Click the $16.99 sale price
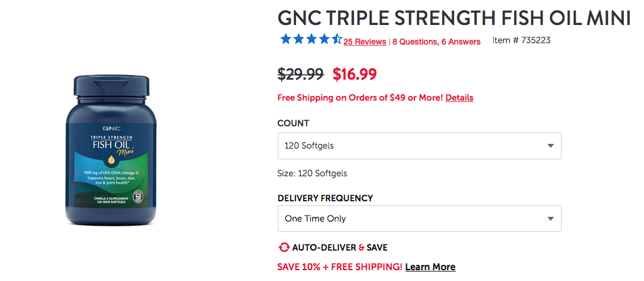 click(x=355, y=74)
